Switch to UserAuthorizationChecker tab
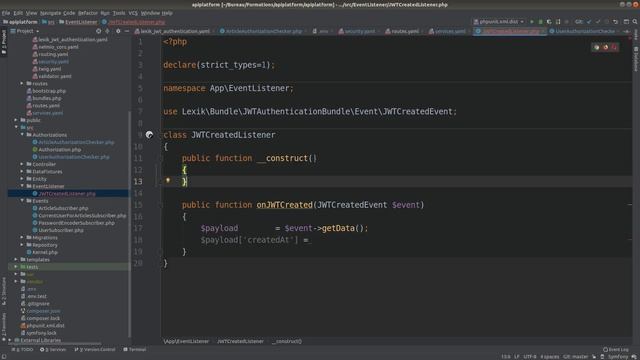 584,31
